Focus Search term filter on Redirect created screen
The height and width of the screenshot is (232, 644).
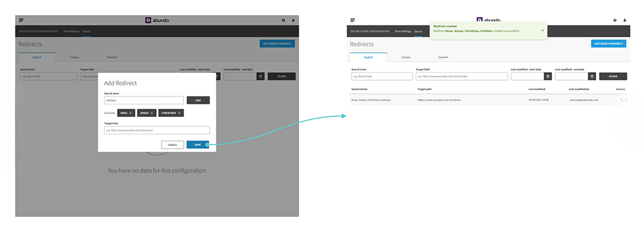click(382, 77)
